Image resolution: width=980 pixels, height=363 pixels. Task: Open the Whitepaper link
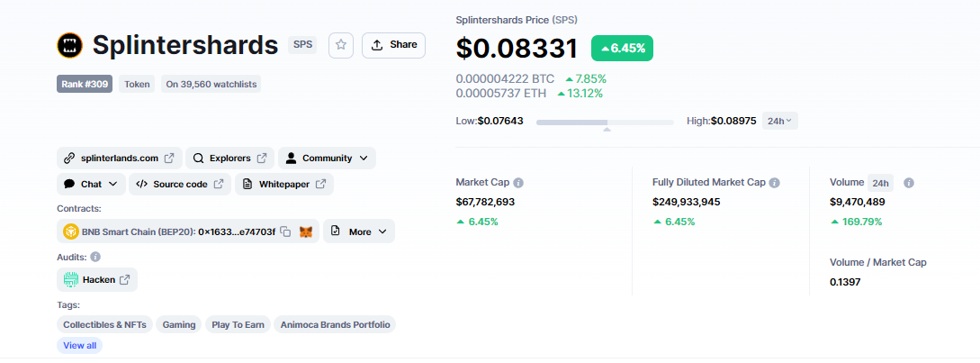coord(284,184)
